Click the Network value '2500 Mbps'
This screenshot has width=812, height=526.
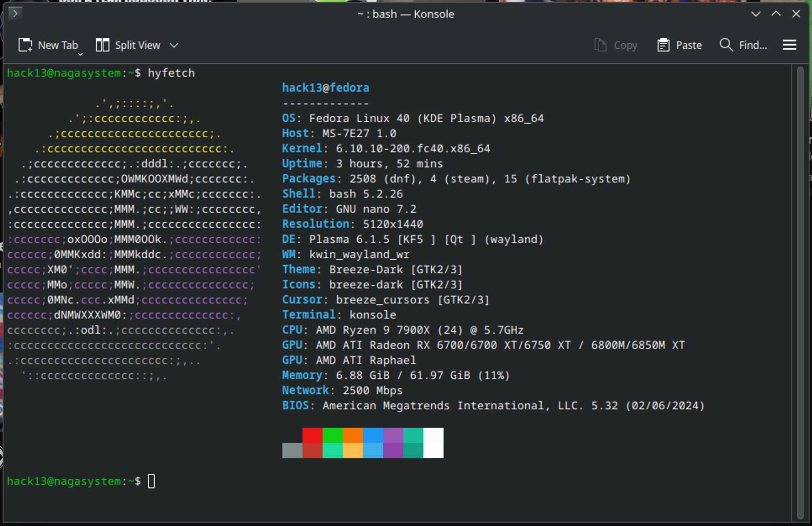click(373, 390)
